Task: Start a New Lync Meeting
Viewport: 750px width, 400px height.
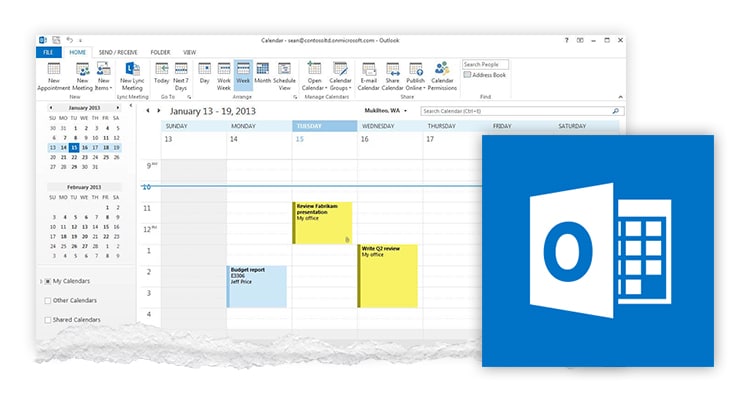Action: point(132,76)
